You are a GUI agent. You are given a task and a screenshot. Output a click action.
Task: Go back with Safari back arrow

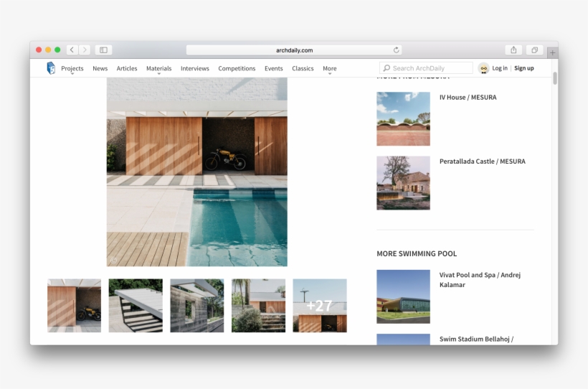[x=72, y=50]
